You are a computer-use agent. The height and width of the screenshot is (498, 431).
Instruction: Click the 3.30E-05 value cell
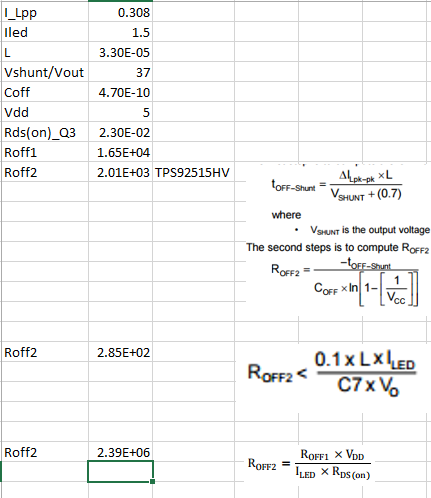[121, 52]
